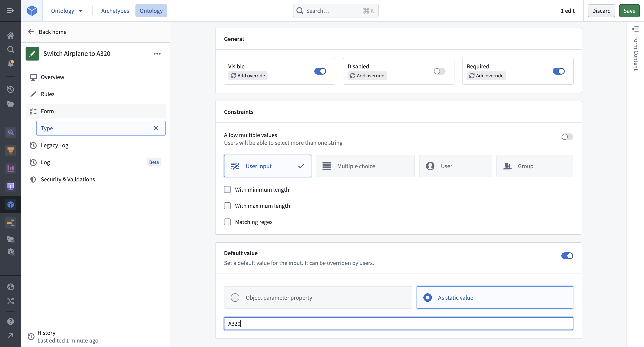
Task: Open Legacy Log section
Action: pos(95,145)
